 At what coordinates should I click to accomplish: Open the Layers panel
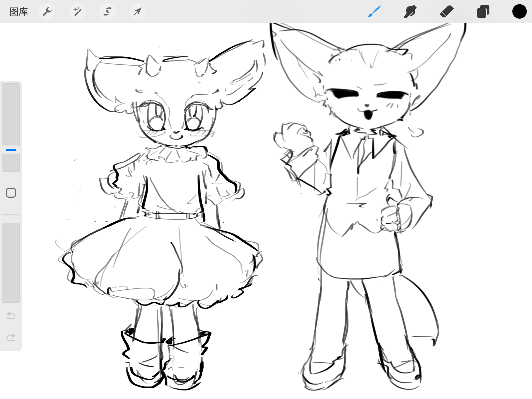tap(483, 12)
